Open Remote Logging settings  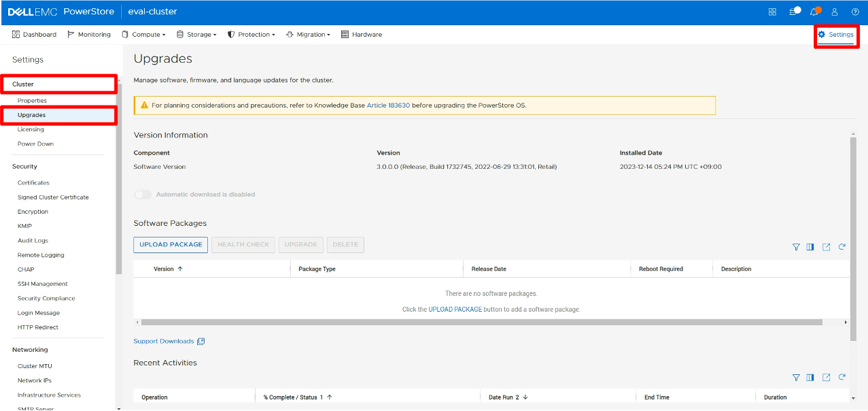tap(41, 255)
